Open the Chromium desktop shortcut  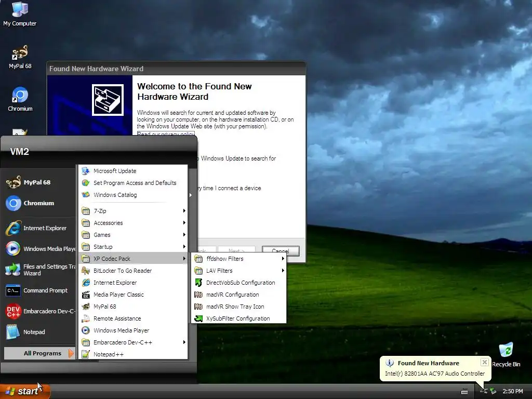point(20,99)
